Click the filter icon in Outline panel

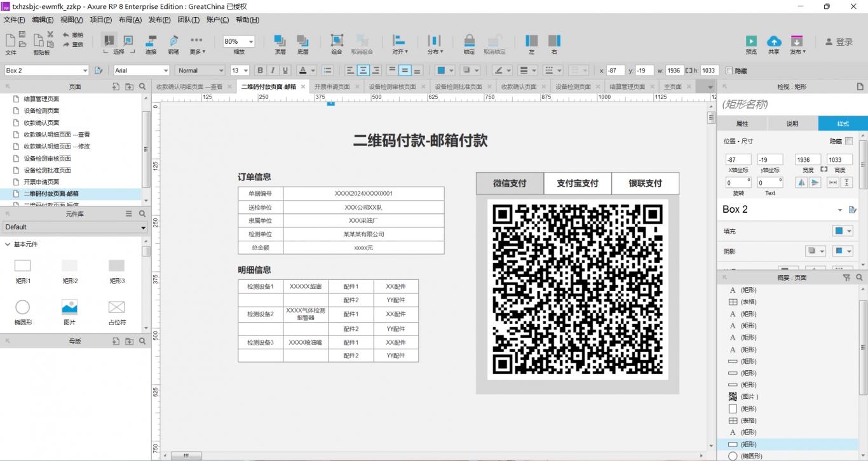[846, 277]
